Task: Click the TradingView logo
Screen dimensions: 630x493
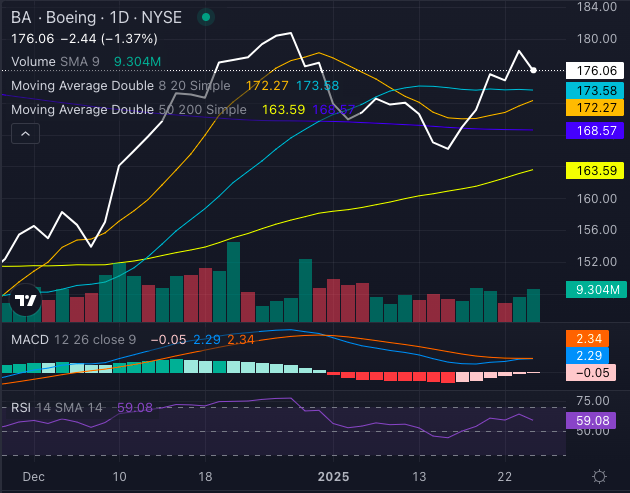Action: [x=26, y=299]
